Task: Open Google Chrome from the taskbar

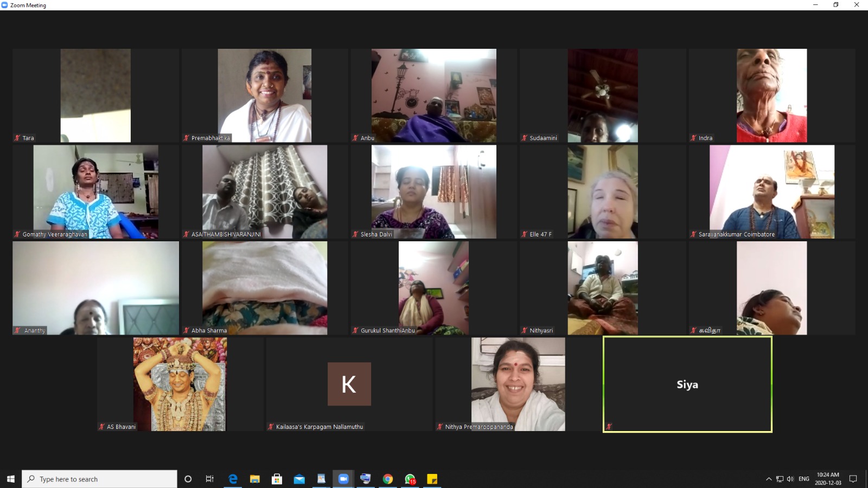Action: tap(387, 479)
